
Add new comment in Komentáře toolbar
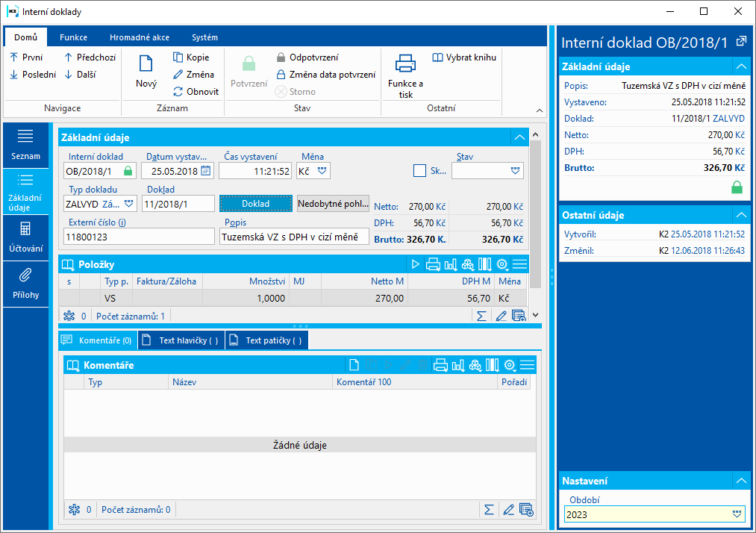click(354, 365)
